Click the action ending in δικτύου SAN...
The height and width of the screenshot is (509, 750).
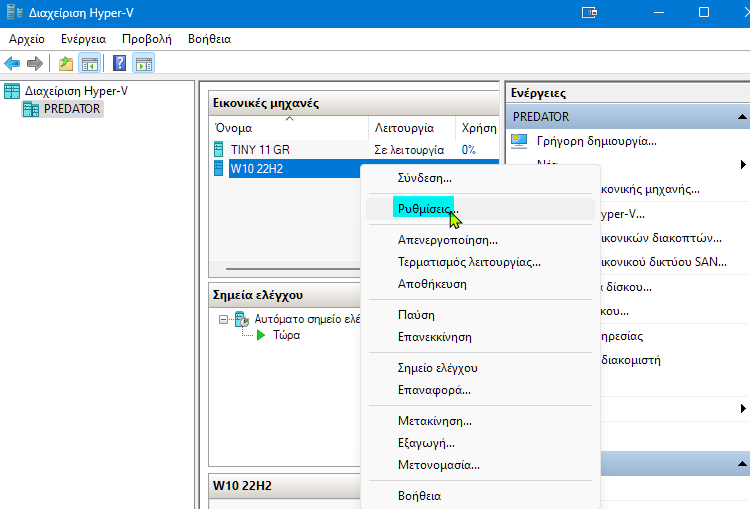click(664, 262)
